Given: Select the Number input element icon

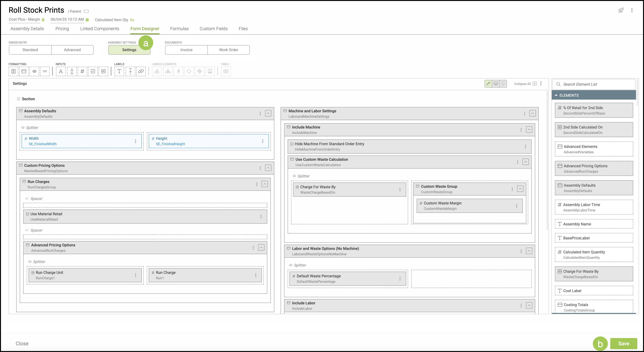Looking at the screenshot, I should [x=82, y=71].
